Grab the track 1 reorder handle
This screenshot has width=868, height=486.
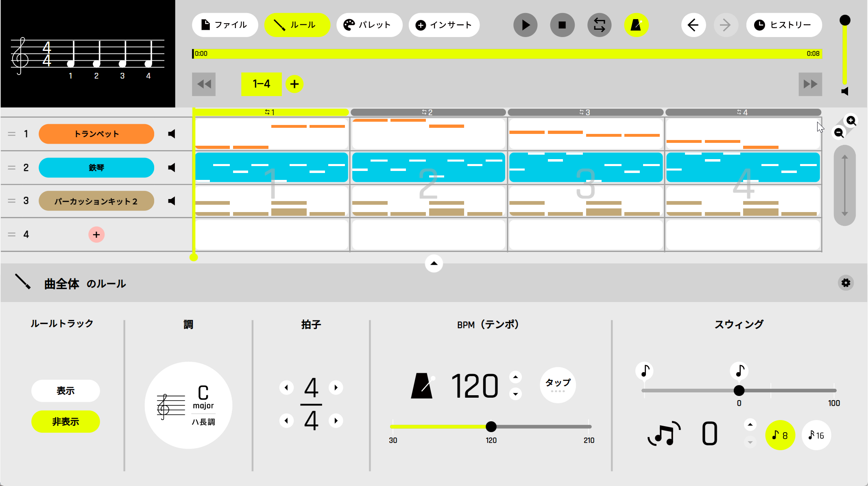coord(12,134)
